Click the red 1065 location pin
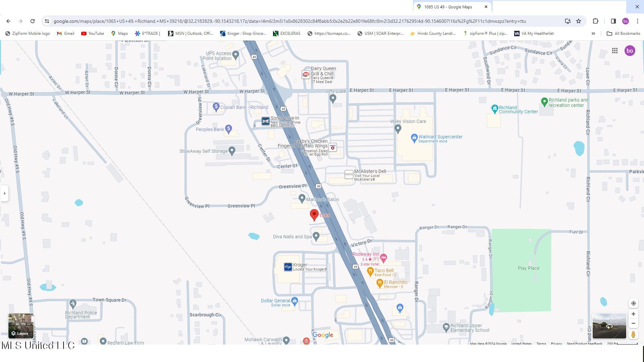This screenshot has width=644, height=362. (x=314, y=215)
